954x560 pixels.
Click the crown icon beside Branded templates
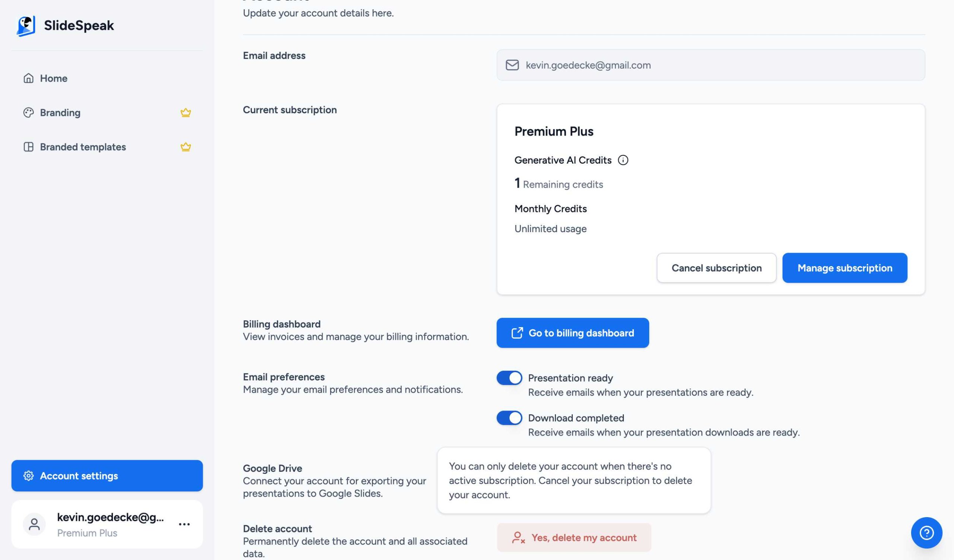pyautogui.click(x=185, y=147)
